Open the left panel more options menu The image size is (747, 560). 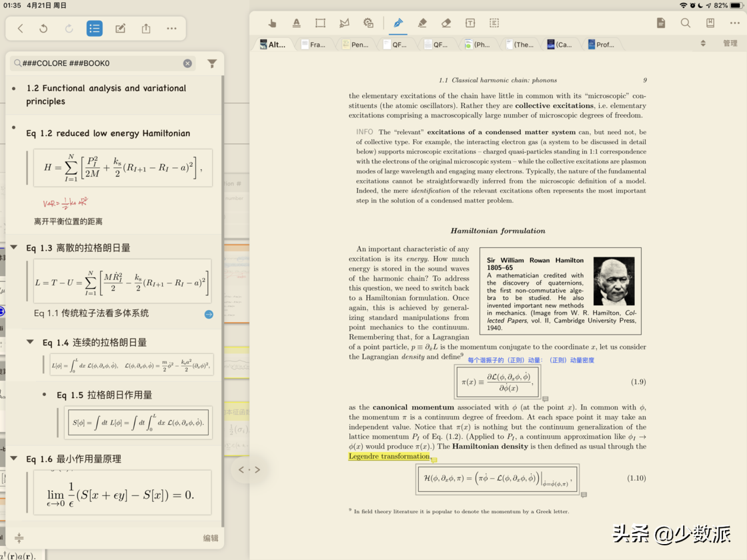click(171, 29)
